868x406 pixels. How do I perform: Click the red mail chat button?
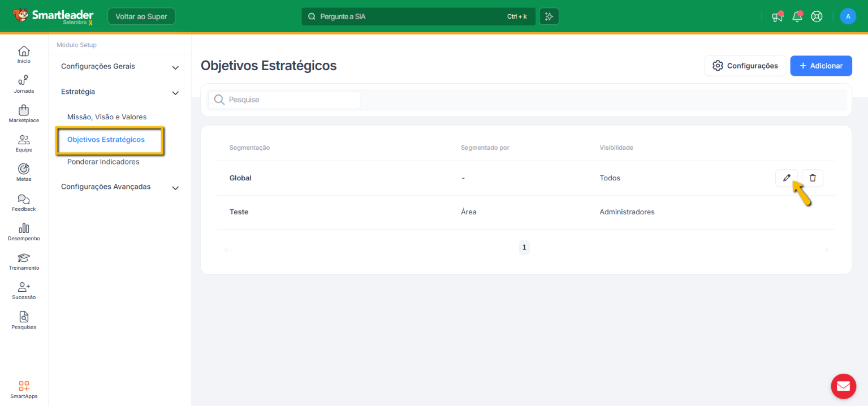pos(843,386)
